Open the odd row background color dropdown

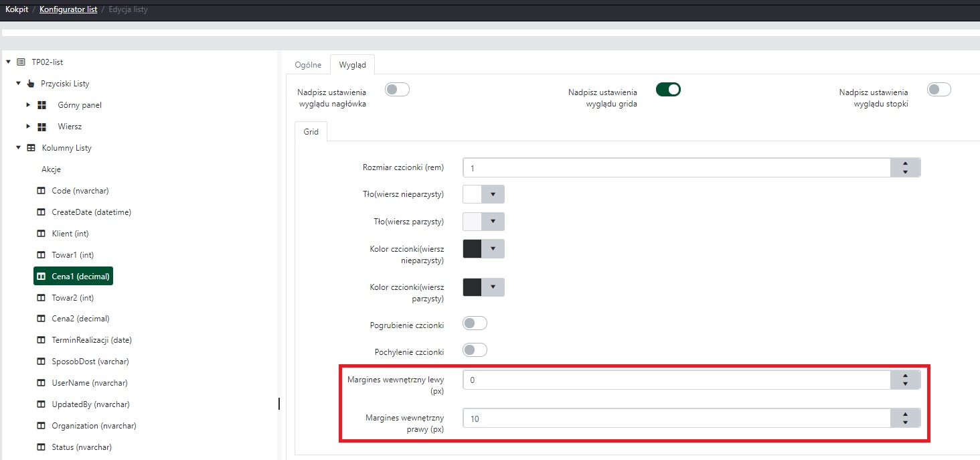point(493,194)
